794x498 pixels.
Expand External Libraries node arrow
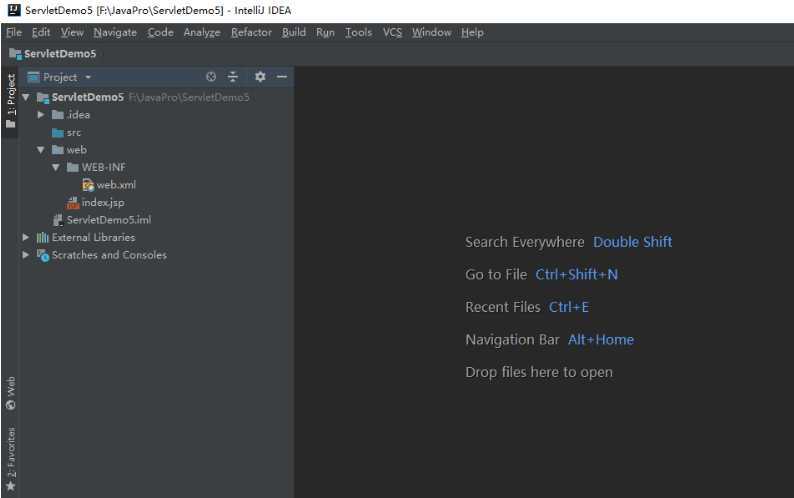click(x=26, y=237)
